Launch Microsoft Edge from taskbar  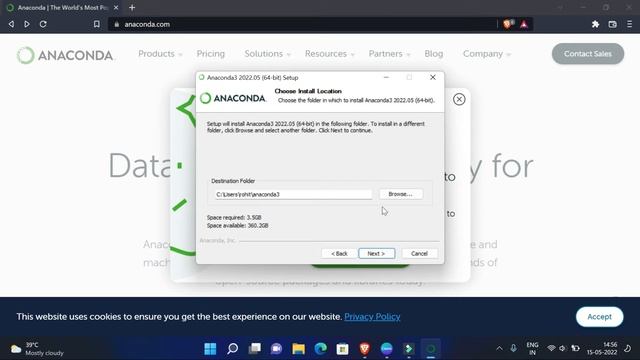(320, 349)
